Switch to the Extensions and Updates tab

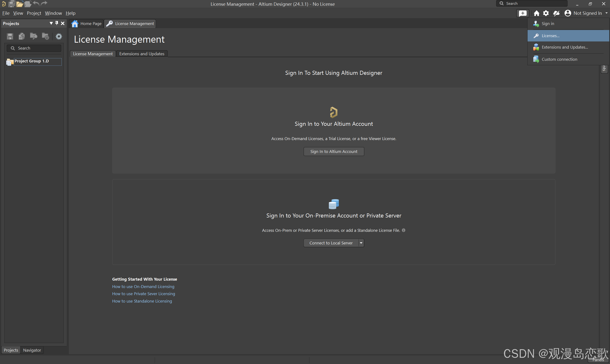coord(142,54)
